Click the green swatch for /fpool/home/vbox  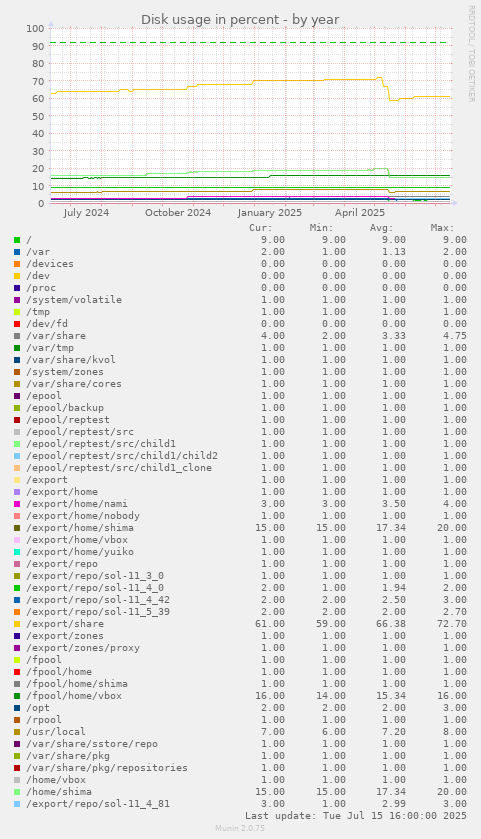tap(17, 696)
